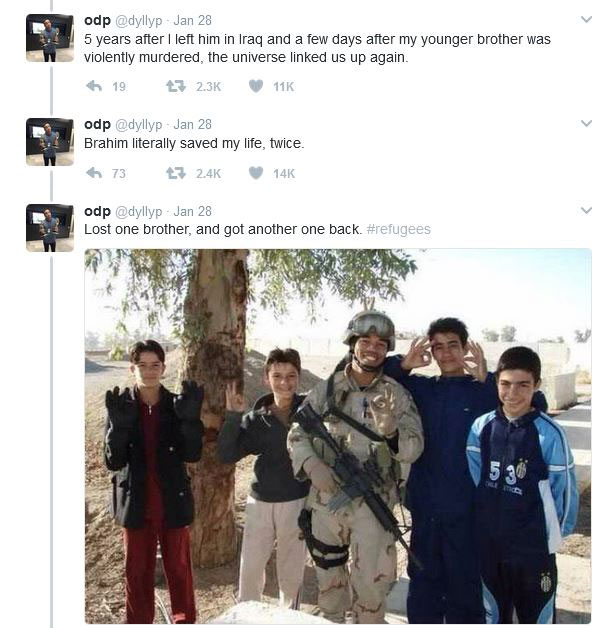Open the first tweet's chevron menu
This screenshot has height=628, width=609.
coord(586,19)
